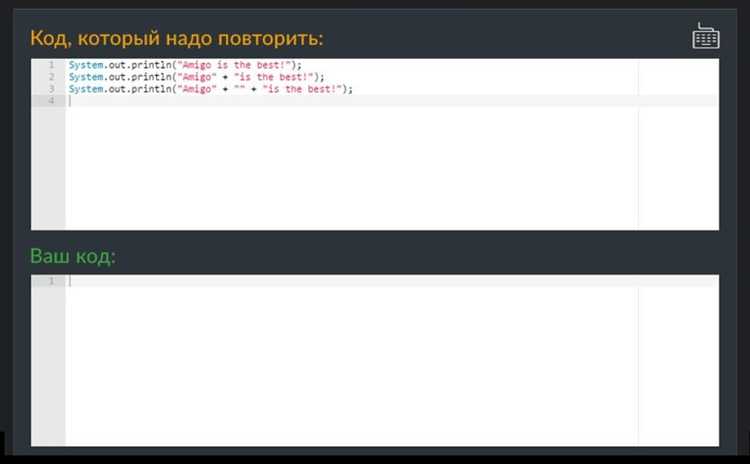Click line 3 code with empty string concatenation

pos(210,89)
